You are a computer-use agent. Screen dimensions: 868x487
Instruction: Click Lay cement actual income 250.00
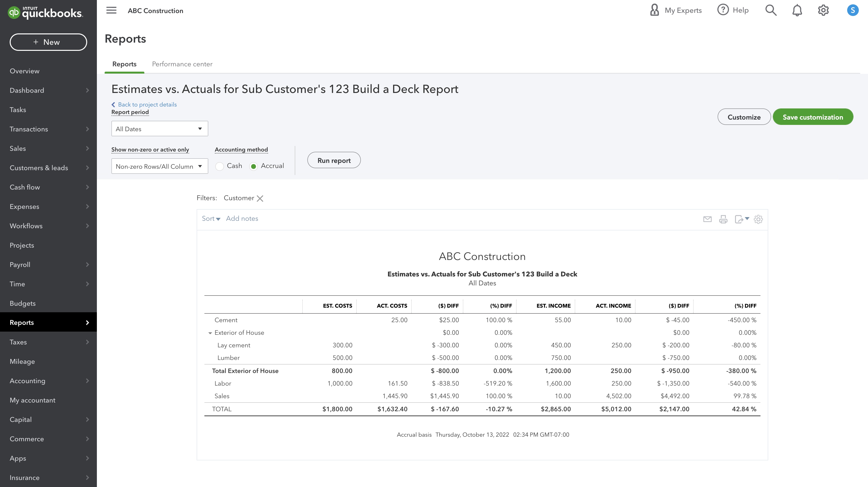click(621, 345)
